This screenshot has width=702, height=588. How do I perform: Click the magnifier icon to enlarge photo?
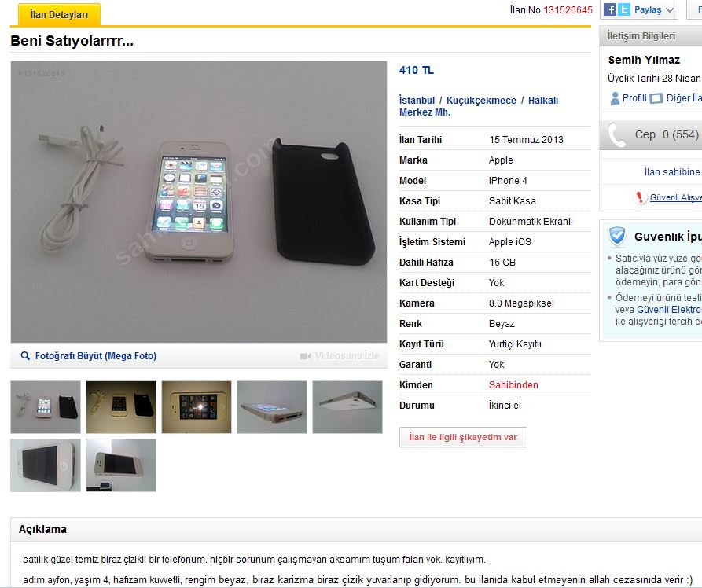(x=25, y=356)
